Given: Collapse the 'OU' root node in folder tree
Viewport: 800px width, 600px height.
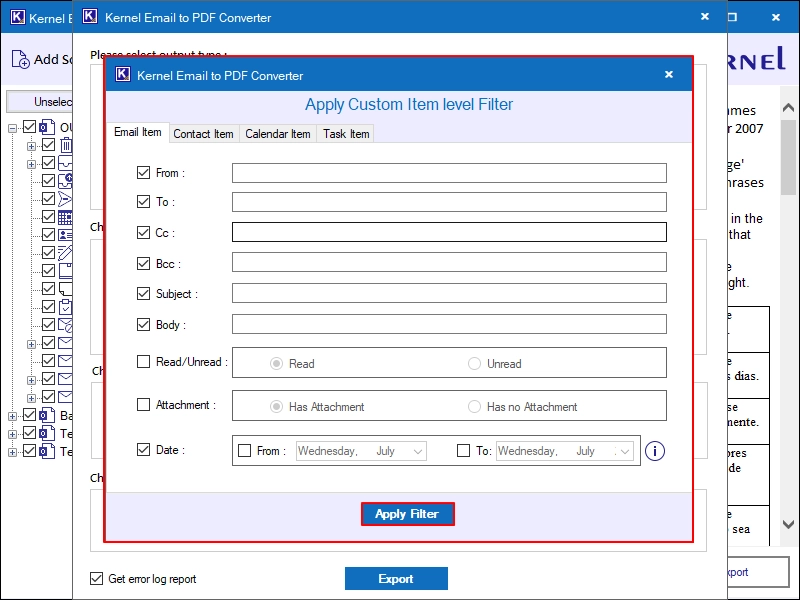Looking at the screenshot, I should tap(13, 128).
